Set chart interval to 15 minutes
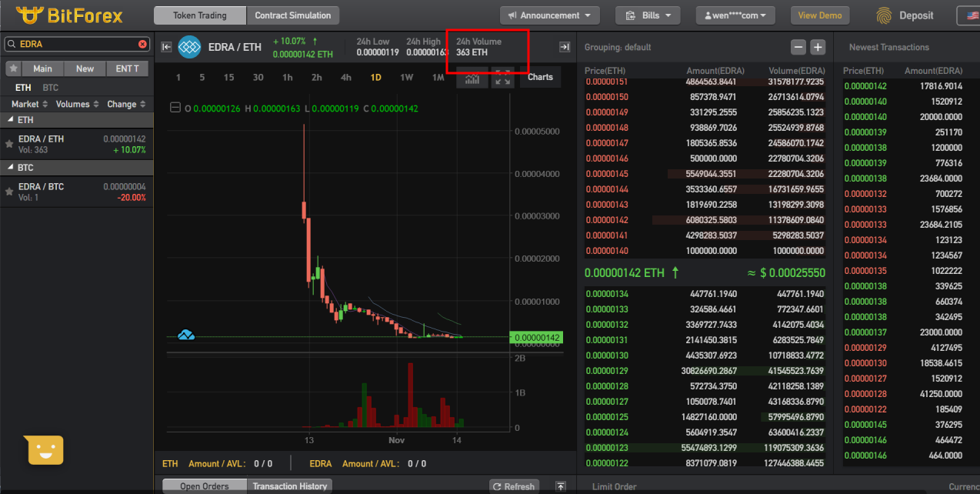 pyautogui.click(x=228, y=77)
